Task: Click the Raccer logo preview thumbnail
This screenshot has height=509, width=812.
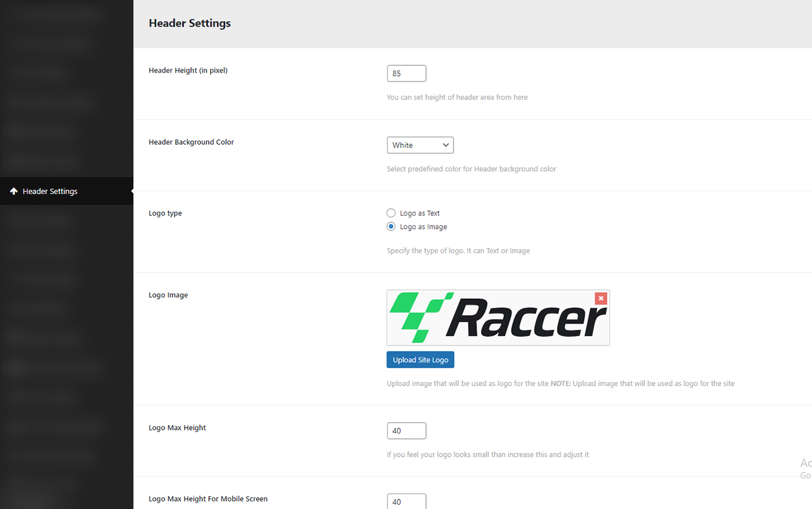Action: coord(498,318)
